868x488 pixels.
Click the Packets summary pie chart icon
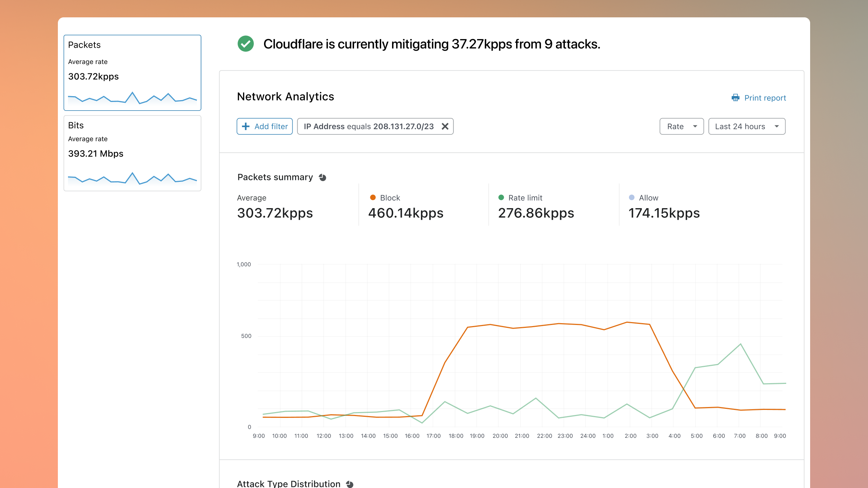tap(323, 177)
